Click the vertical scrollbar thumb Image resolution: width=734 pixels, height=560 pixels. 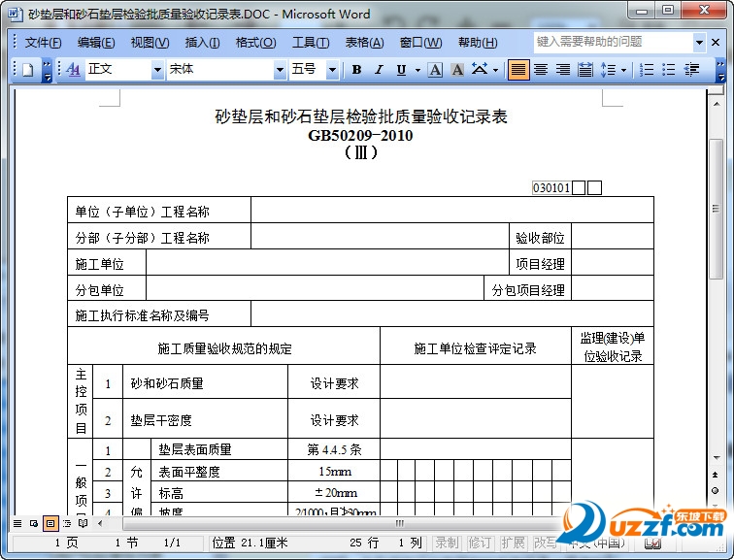pos(717,209)
